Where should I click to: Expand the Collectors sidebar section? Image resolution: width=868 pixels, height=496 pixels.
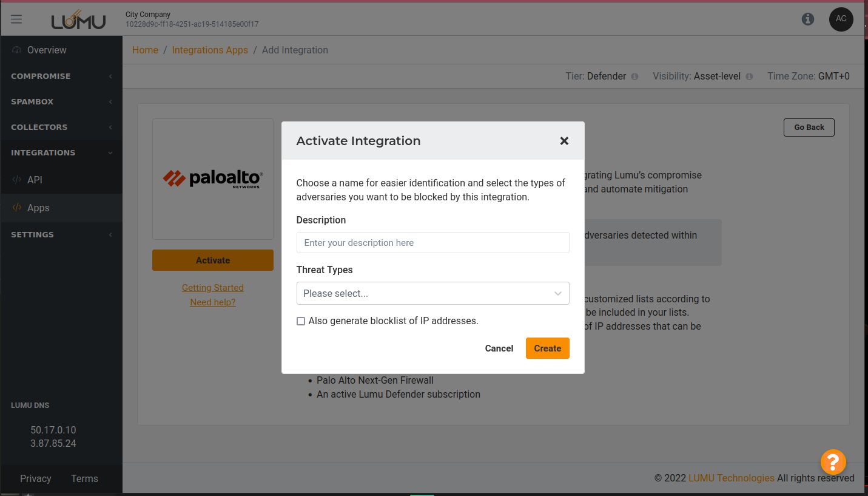(61, 127)
